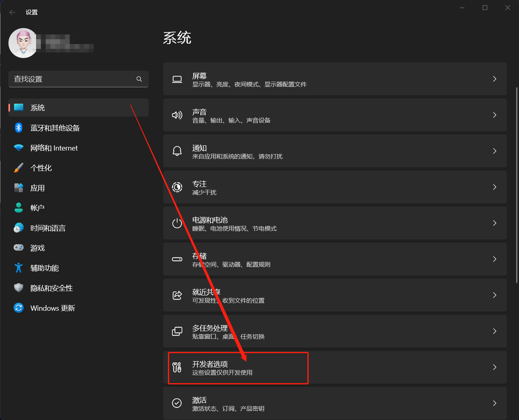519x420 pixels.
Task: Expand the 屏幕 settings row chevron
Action: pos(494,79)
